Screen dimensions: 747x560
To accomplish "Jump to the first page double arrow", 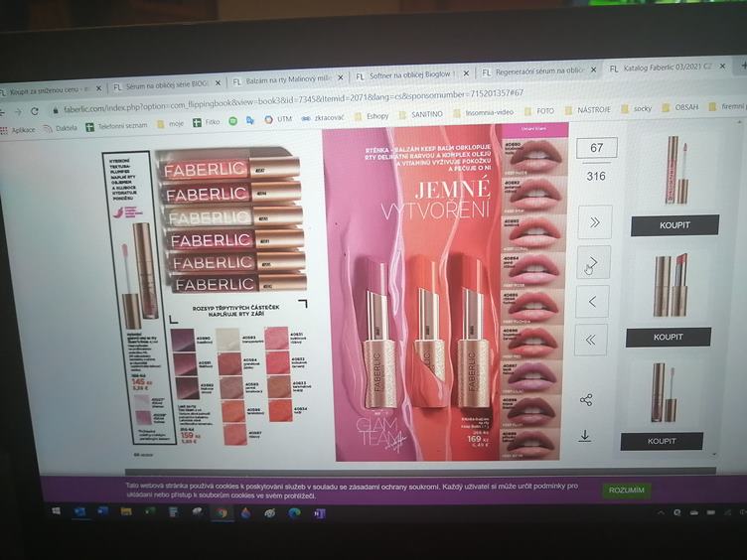I will click(591, 340).
